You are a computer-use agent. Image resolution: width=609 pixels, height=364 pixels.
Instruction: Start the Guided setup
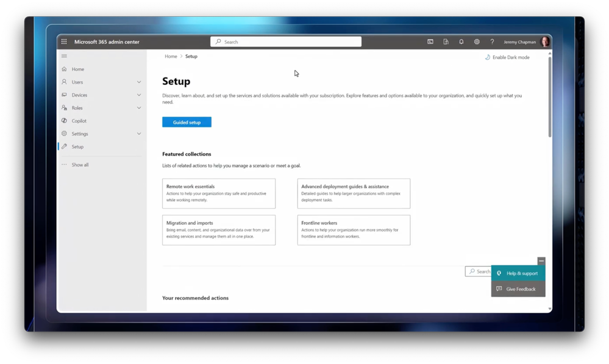(187, 122)
